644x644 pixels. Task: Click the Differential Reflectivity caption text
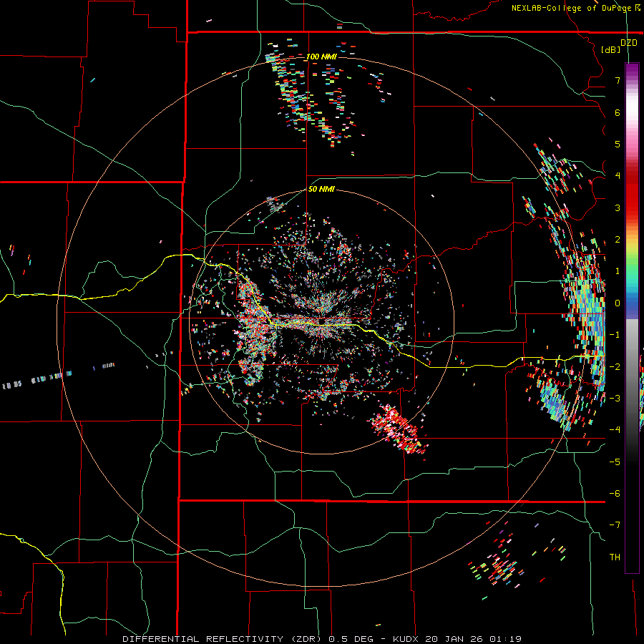[322, 639]
